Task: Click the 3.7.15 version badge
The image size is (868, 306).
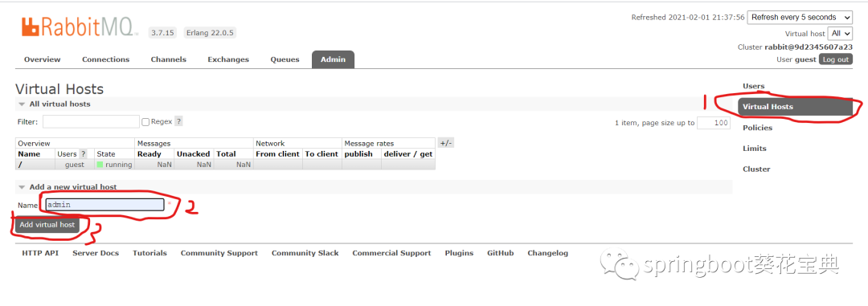Action: (162, 33)
